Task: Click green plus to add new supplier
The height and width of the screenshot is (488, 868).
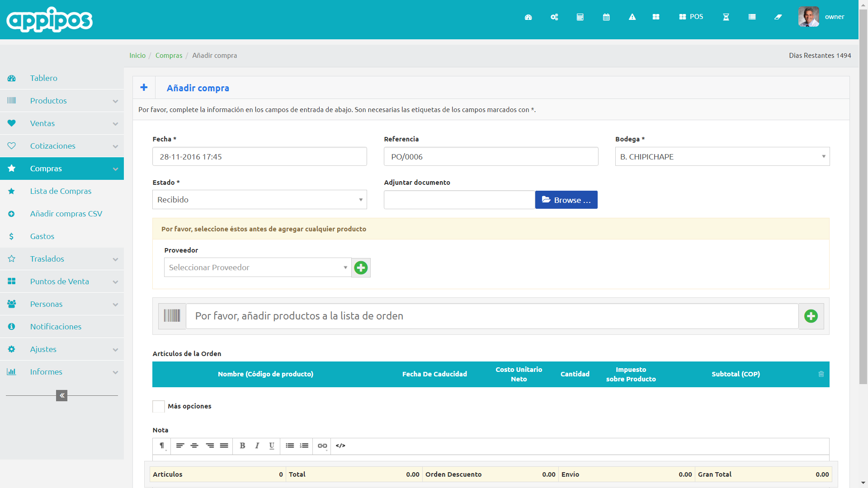Action: click(x=361, y=268)
